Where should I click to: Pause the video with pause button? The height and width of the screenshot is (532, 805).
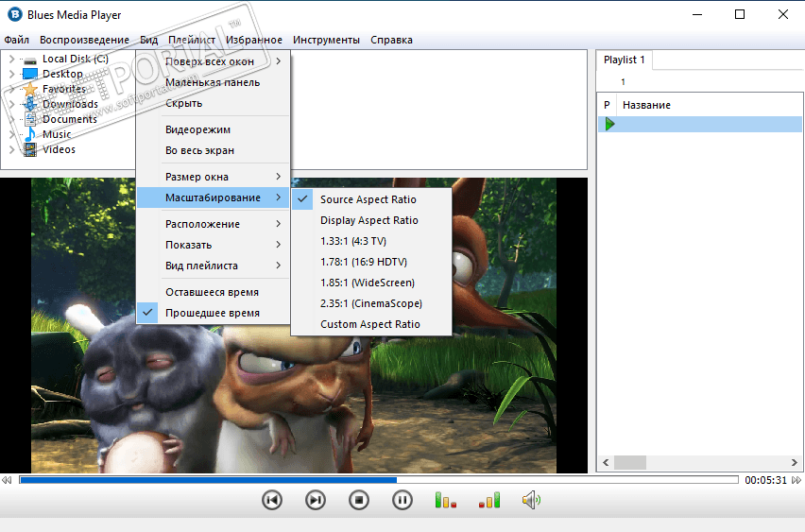coord(402,500)
